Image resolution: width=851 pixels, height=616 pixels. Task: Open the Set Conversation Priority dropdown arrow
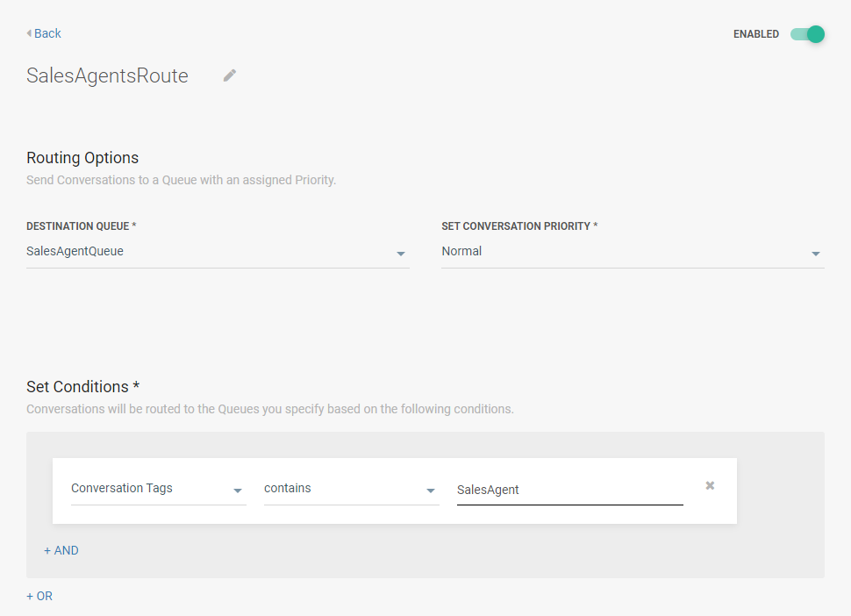click(x=816, y=254)
